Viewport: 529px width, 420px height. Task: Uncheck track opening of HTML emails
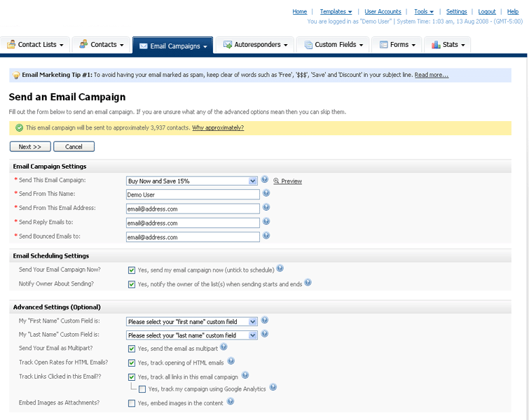tap(132, 363)
